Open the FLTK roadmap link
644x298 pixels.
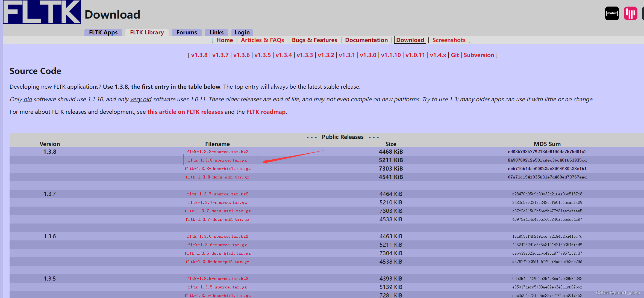pyautogui.click(x=266, y=112)
